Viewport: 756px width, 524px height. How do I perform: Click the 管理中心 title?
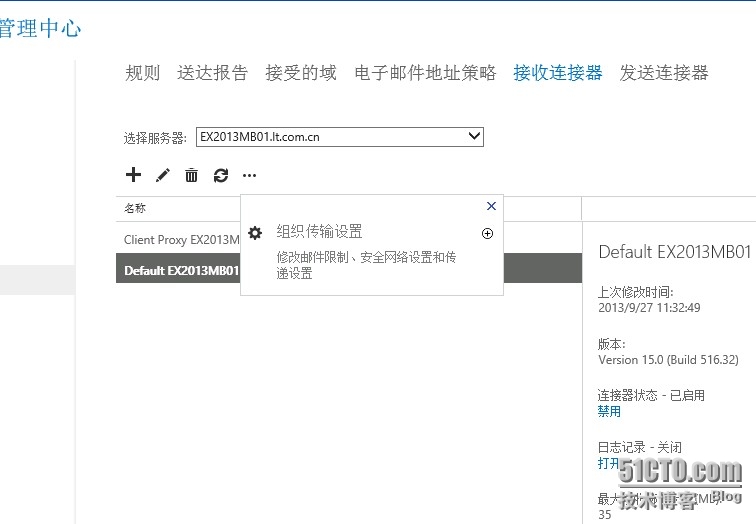pyautogui.click(x=40, y=27)
